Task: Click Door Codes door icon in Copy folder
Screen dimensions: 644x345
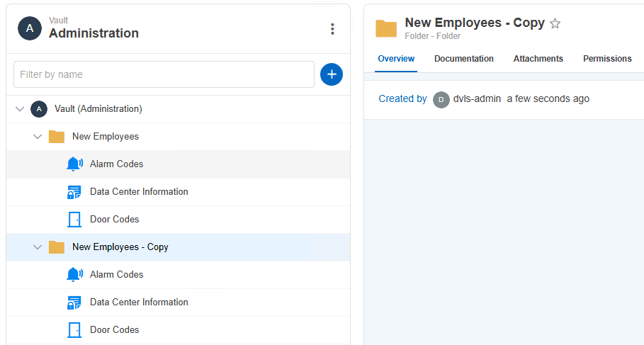Action: click(74, 329)
